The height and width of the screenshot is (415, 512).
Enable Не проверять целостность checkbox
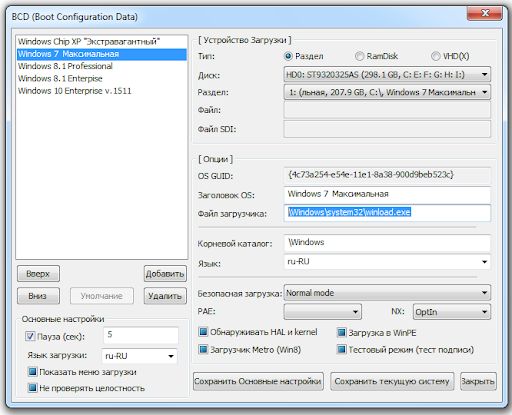[x=32, y=388]
